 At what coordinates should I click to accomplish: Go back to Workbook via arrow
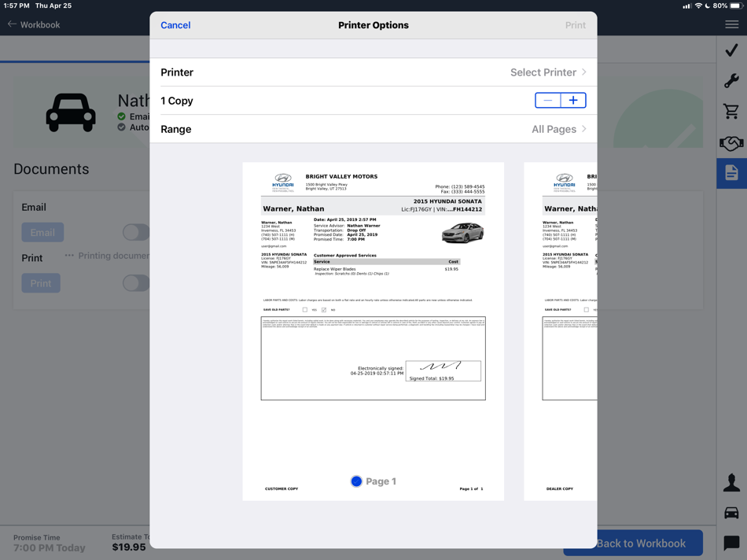point(34,25)
